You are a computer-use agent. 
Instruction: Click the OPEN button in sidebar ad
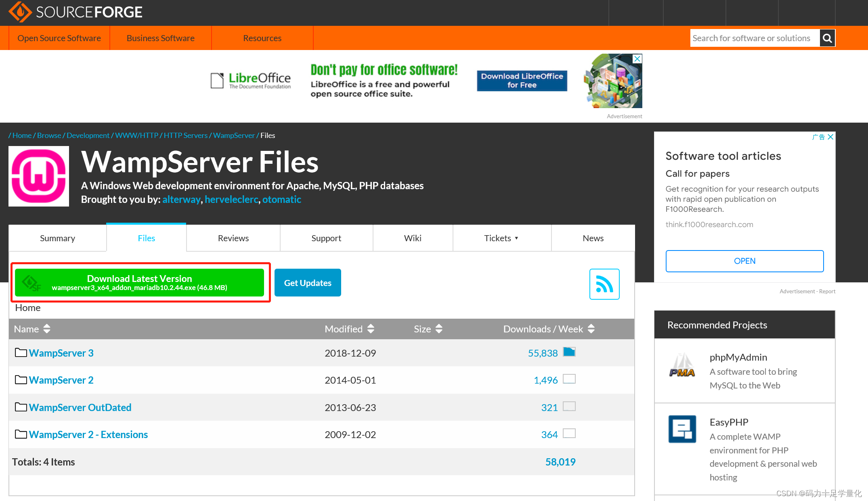(x=744, y=261)
